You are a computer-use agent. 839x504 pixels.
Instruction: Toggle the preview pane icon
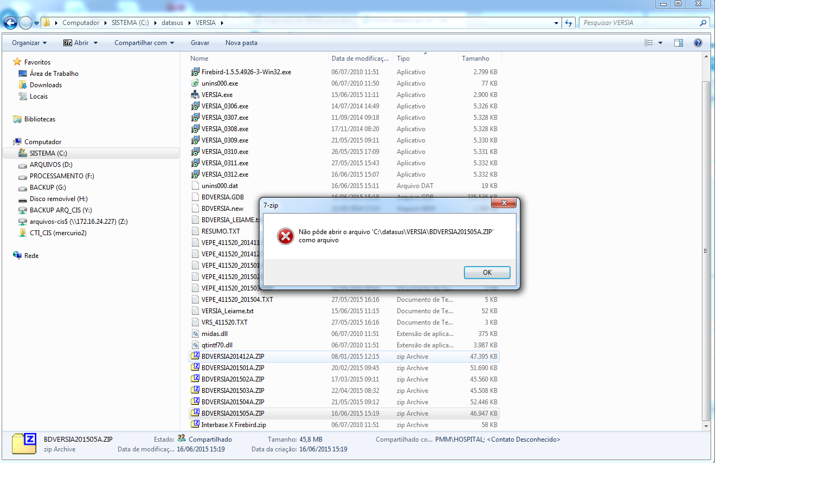pyautogui.click(x=678, y=43)
